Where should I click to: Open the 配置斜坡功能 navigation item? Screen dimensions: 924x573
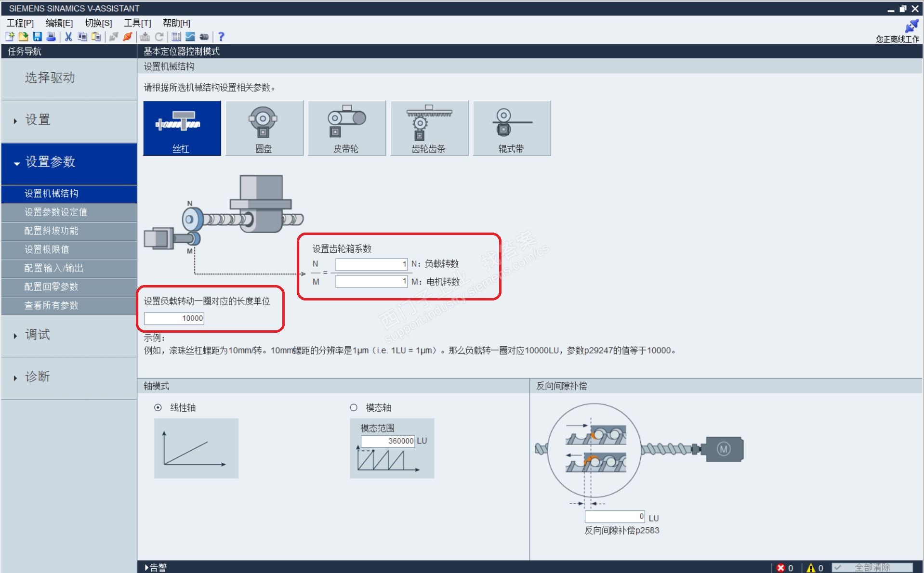[69, 231]
